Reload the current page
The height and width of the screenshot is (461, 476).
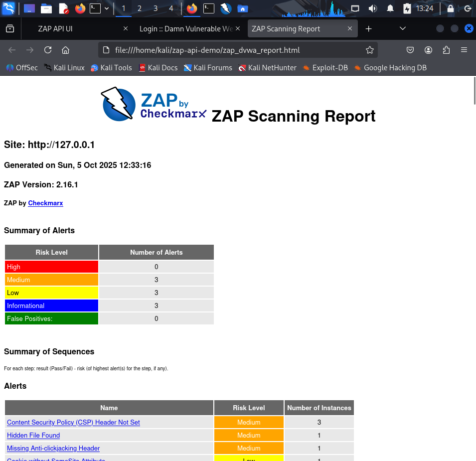tap(48, 50)
